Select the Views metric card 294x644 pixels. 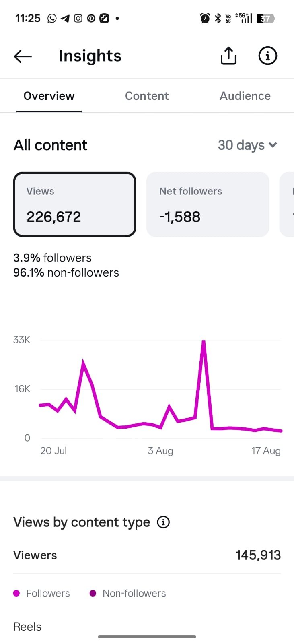(x=75, y=204)
